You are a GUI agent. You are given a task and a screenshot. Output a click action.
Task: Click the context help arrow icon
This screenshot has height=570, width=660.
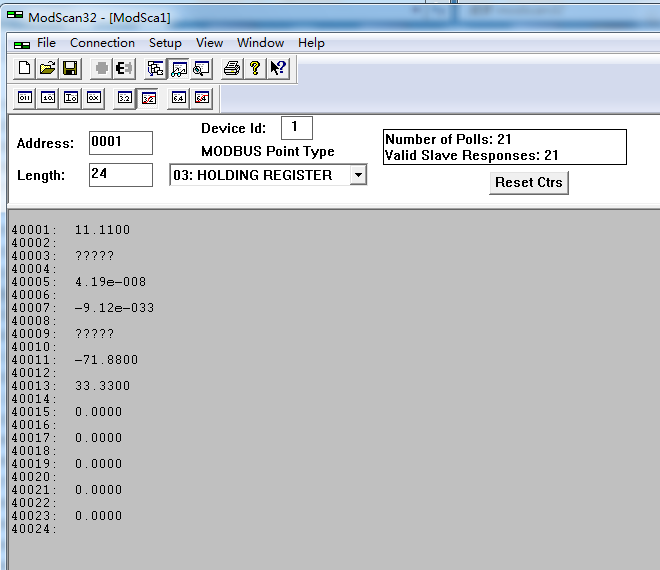pos(278,68)
